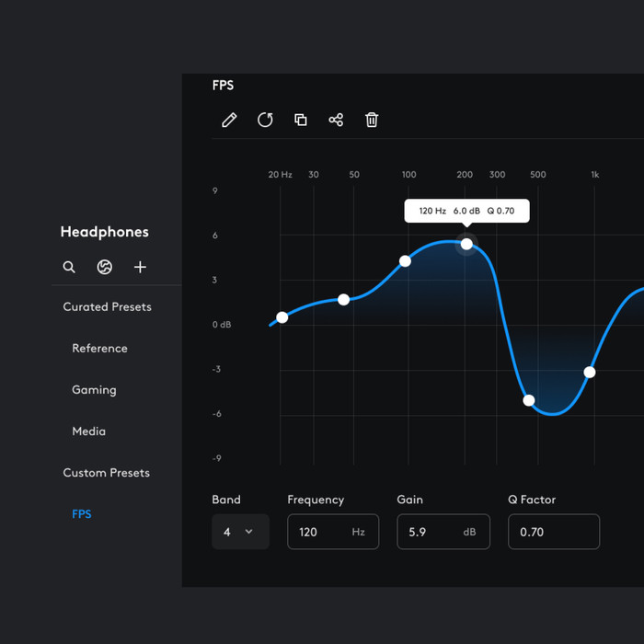This screenshot has height=644, width=644.
Task: Select the lowest EQ point near 500 Hz
Action: [529, 400]
